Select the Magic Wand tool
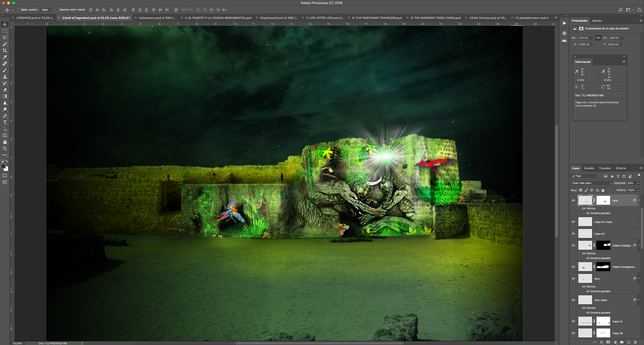 [5, 44]
